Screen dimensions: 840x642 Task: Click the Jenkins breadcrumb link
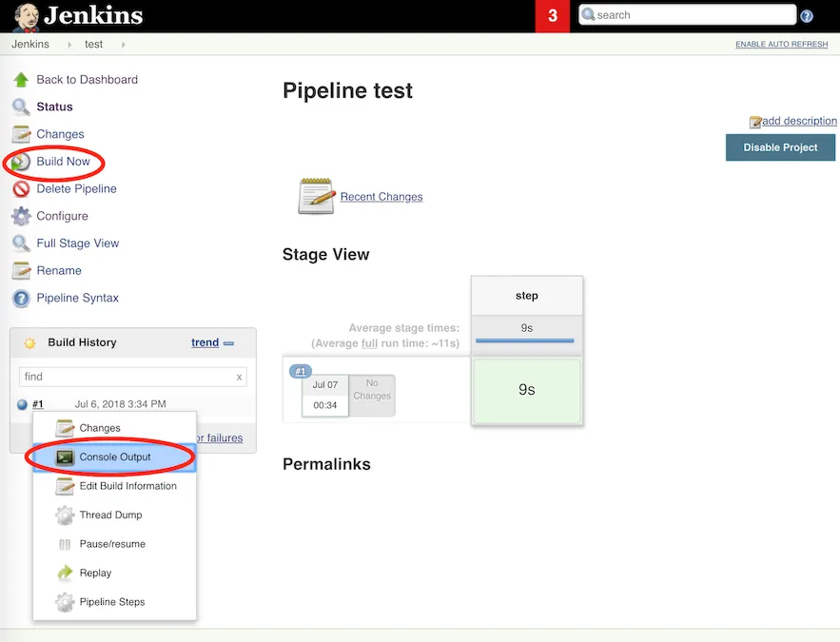[x=30, y=45]
